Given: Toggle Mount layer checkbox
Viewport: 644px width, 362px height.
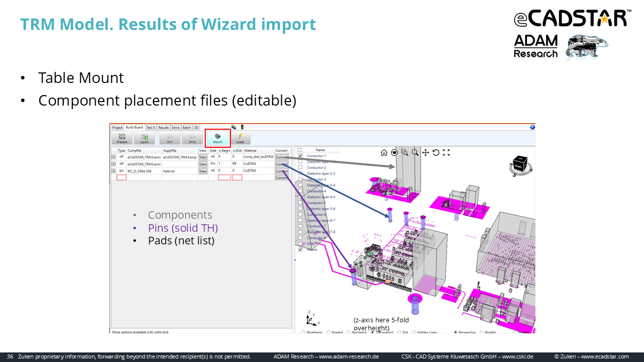Looking at the screenshot, I should (300, 249).
